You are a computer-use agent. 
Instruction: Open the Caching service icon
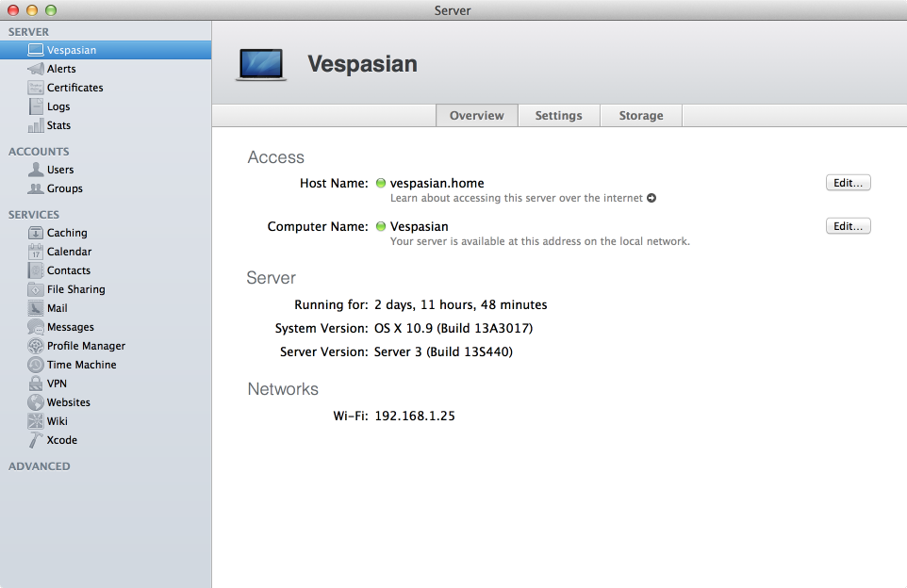tap(35, 233)
